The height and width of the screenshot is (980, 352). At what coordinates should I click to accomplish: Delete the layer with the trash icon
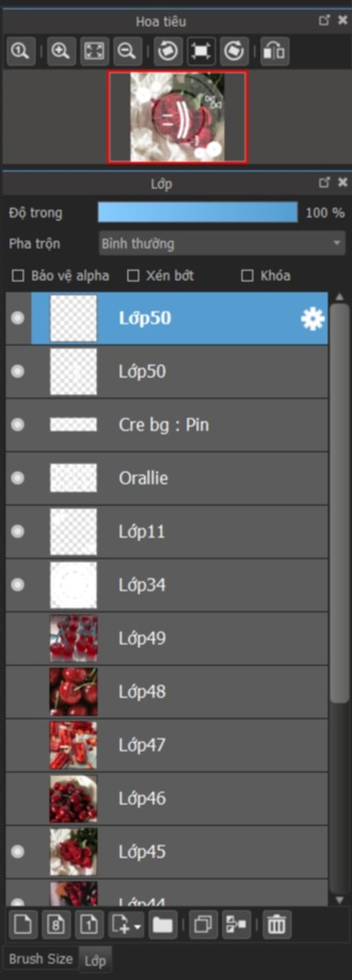coord(277,925)
